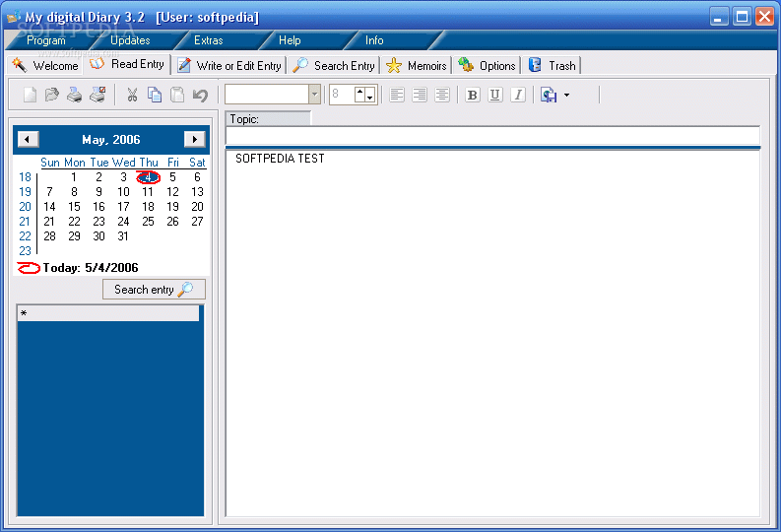
Task: Switch to the Welcome tab
Action: click(x=45, y=65)
